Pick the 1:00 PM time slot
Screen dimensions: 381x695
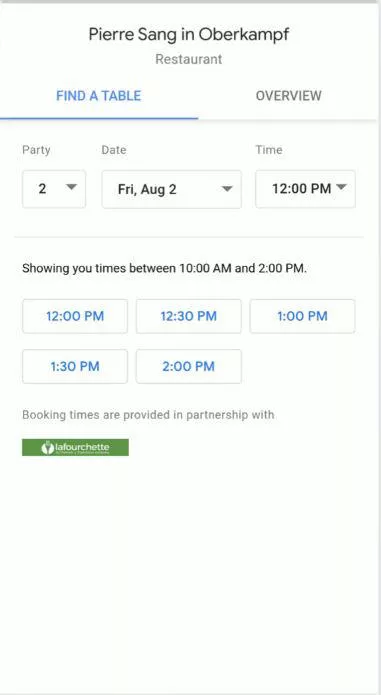(302, 316)
